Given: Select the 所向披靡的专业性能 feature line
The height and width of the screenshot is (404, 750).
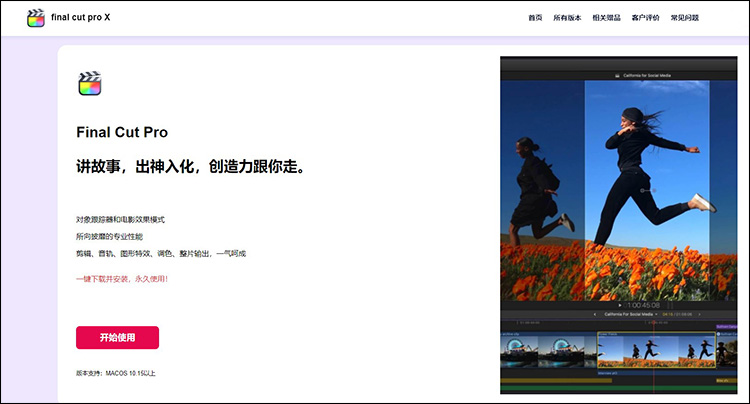Looking at the screenshot, I should coord(109,236).
